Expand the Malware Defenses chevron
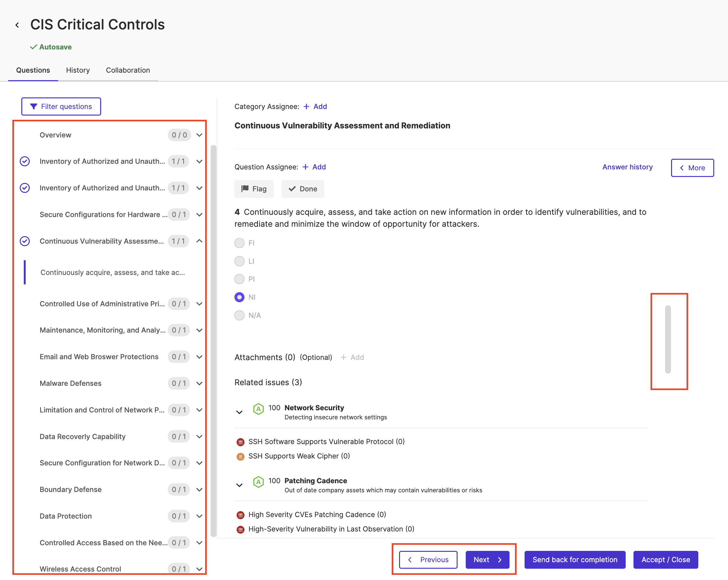 click(200, 383)
